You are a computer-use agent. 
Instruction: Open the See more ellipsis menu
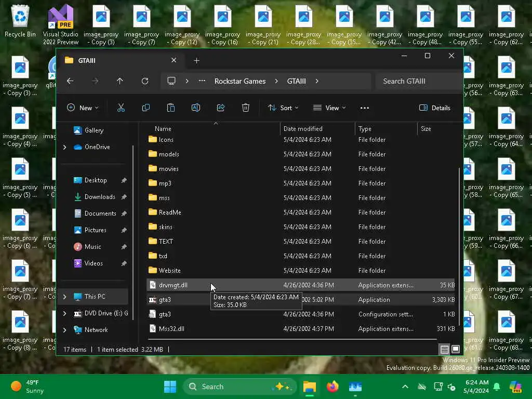[364, 108]
